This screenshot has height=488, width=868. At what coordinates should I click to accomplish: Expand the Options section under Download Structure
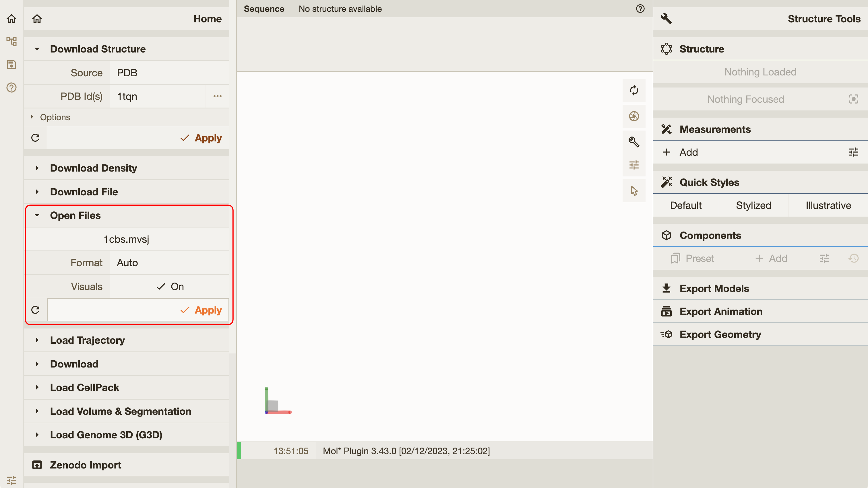click(x=55, y=117)
